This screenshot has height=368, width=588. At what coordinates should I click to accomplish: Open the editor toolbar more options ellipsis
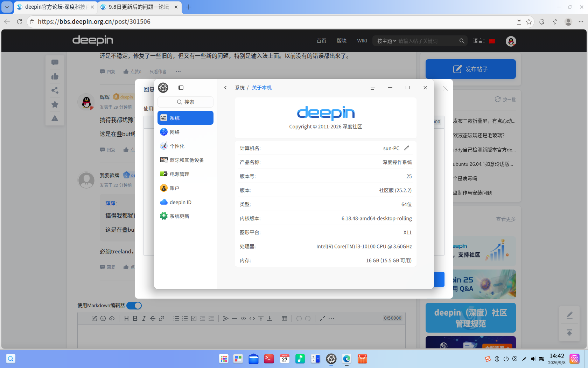331,318
